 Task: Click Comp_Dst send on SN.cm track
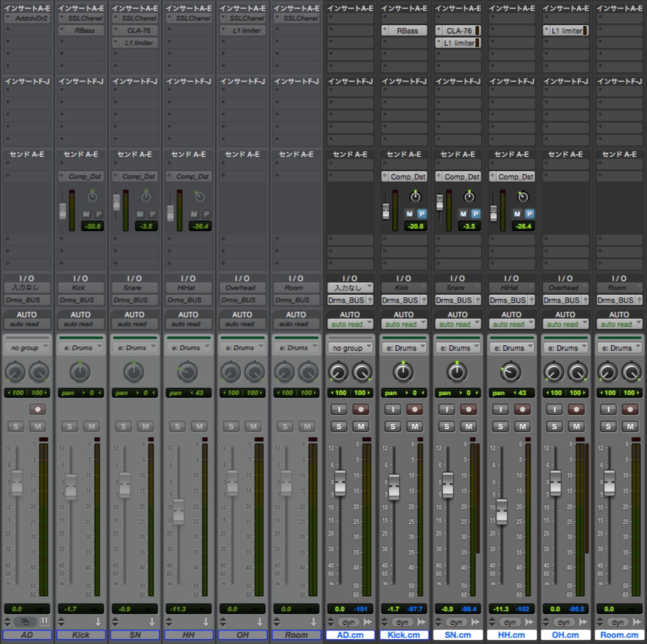click(458, 177)
